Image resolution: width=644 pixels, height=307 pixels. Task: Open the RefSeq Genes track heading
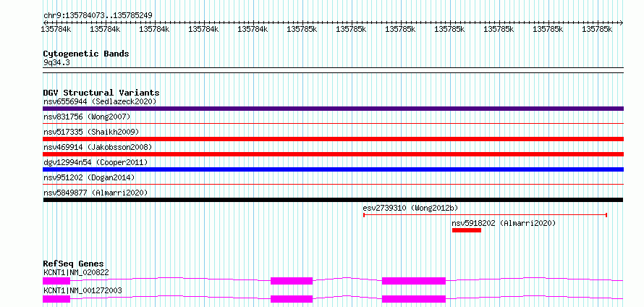point(74,264)
